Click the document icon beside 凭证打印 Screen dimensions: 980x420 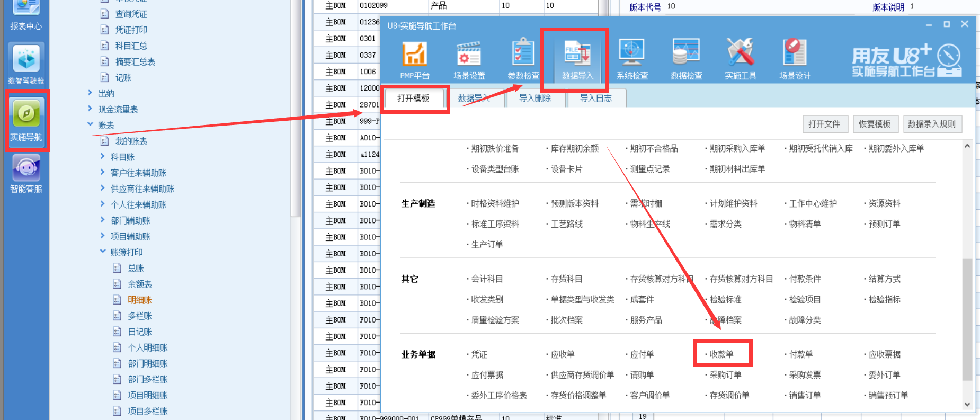click(x=104, y=30)
